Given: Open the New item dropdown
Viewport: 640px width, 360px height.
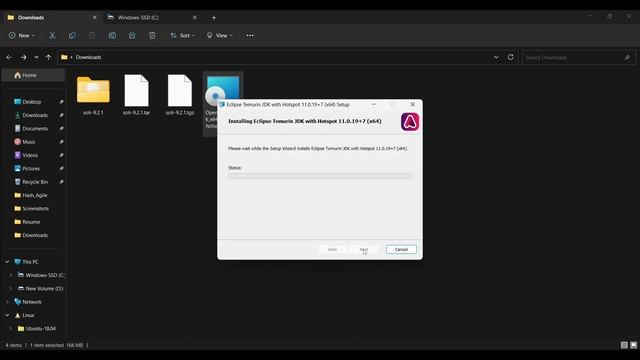Looking at the screenshot, I should tap(22, 36).
